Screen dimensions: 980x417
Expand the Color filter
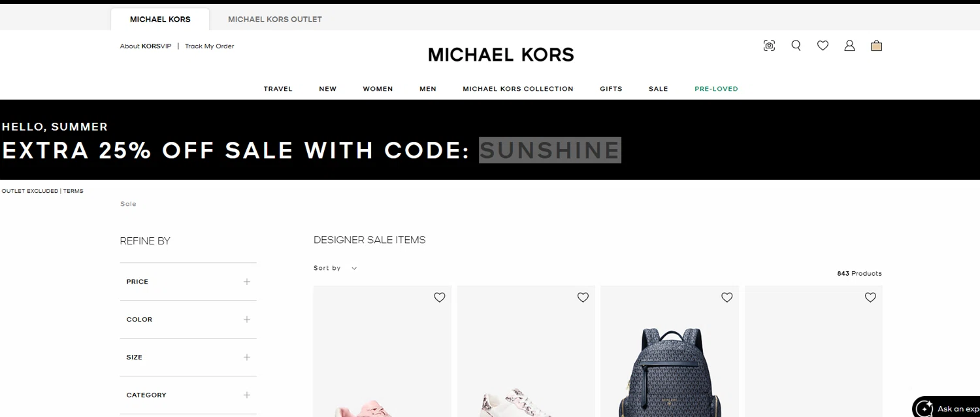pos(188,320)
